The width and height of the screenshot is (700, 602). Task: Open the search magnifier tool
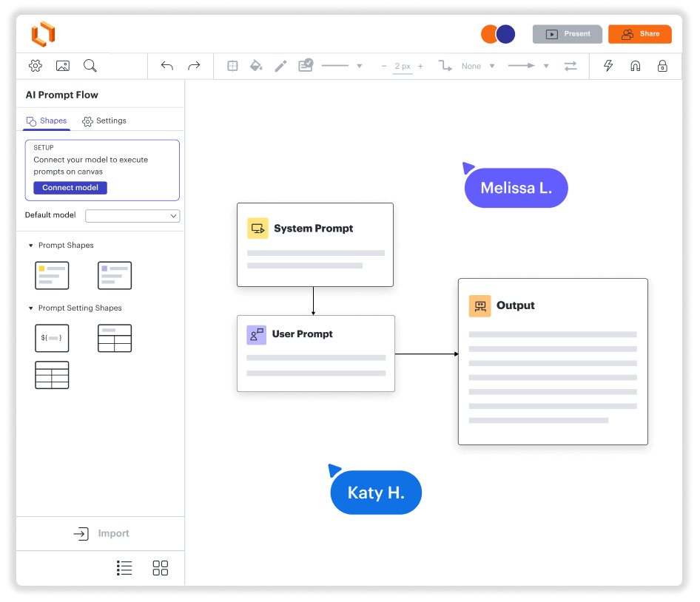(90, 66)
